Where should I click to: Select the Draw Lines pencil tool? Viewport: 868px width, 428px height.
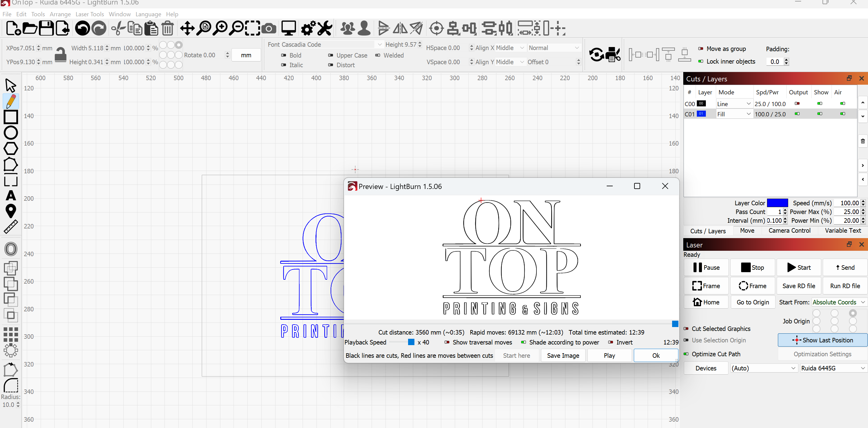pyautogui.click(x=11, y=101)
